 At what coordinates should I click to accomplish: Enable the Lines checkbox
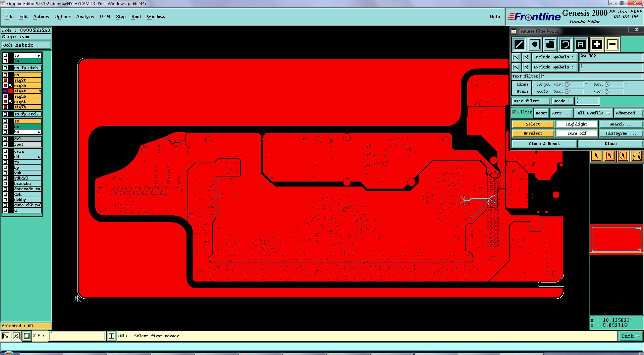click(515, 84)
